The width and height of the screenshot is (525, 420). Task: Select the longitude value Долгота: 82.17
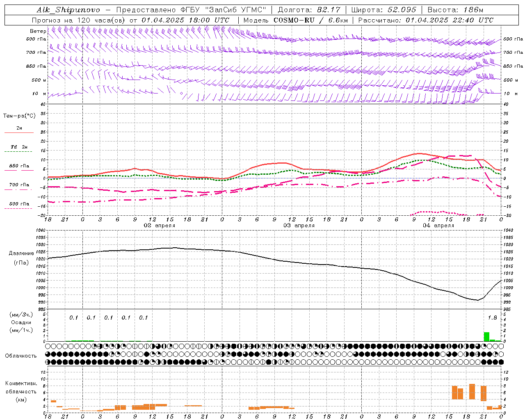pos(309,10)
